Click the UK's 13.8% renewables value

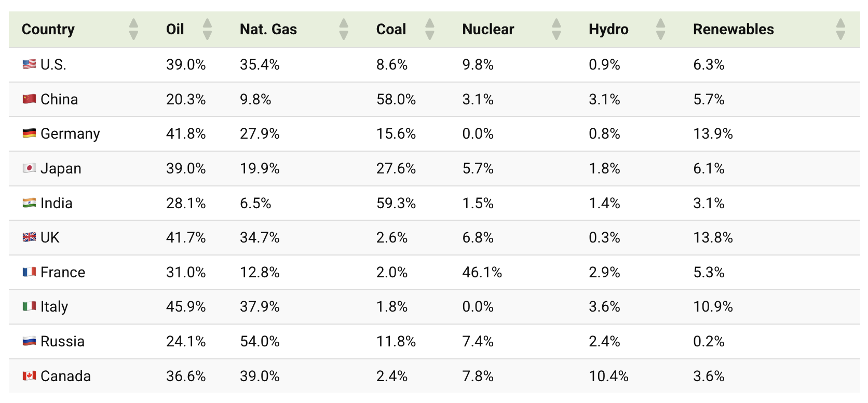click(x=713, y=238)
